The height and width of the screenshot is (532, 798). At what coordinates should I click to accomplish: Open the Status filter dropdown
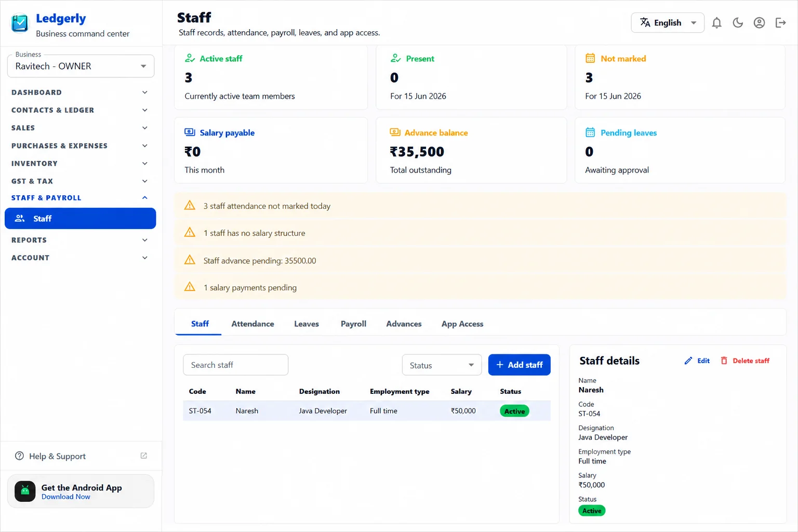[x=442, y=365]
